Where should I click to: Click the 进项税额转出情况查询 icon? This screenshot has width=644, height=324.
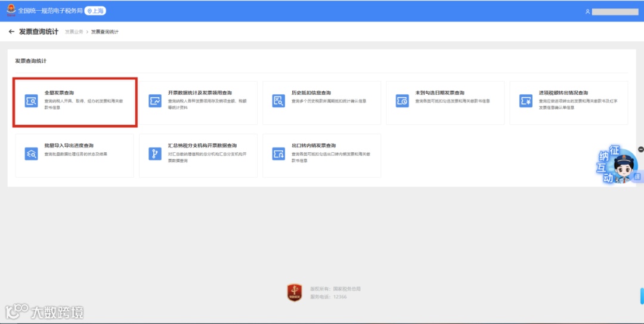coord(526,101)
